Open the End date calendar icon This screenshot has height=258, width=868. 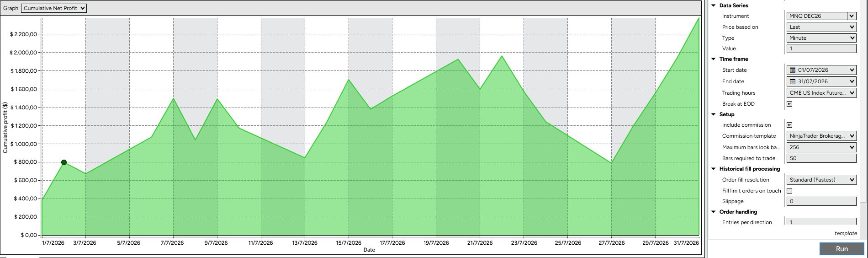coord(793,82)
